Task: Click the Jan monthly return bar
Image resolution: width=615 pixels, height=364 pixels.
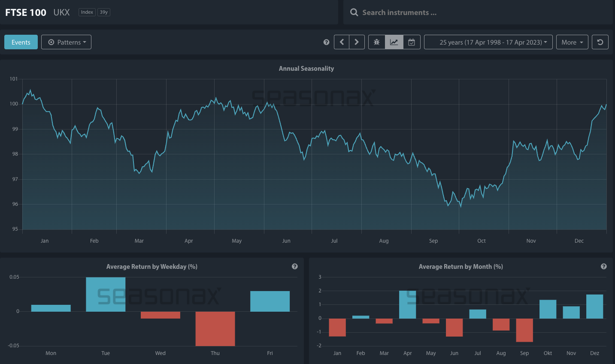Action: (337, 328)
